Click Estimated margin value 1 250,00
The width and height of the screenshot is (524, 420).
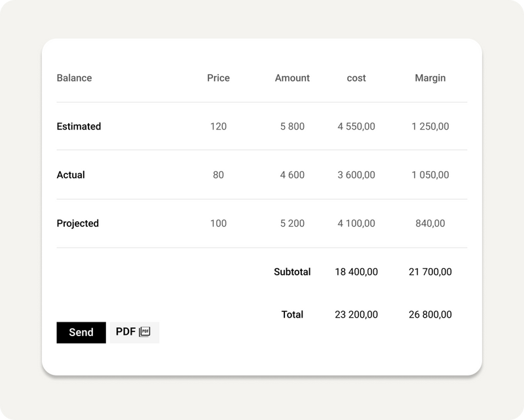tap(430, 126)
